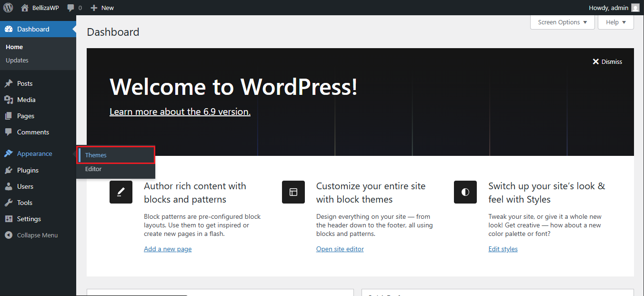Click the WordPress logo icon
Viewport: 644px width, 296px height.
pos(8,8)
